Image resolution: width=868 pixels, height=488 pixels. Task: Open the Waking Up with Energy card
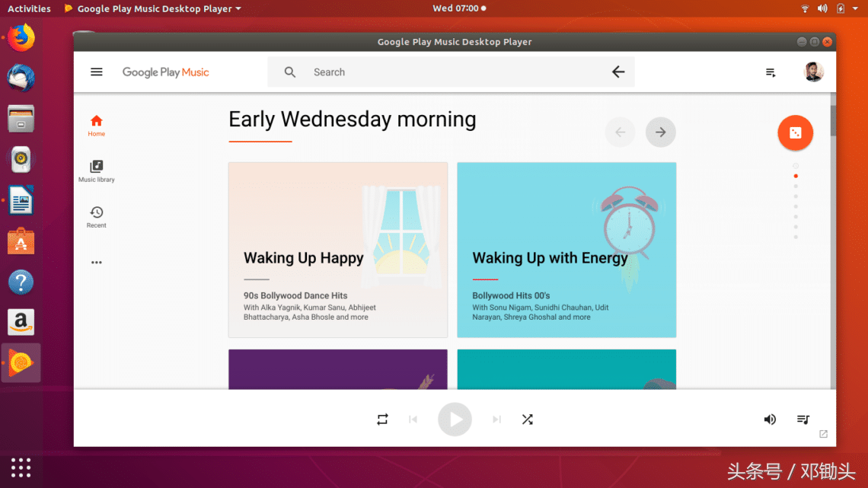(566, 250)
